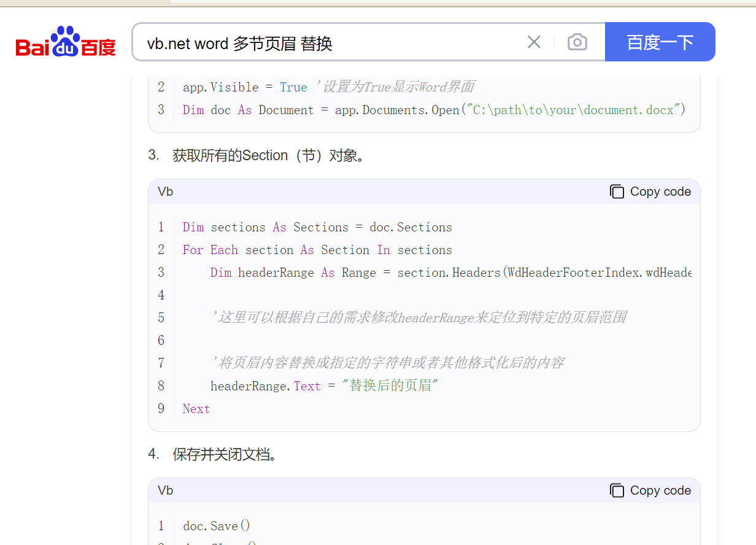Image resolution: width=756 pixels, height=545 pixels.
Task: Click the comment starting with 将页眉内容替换成
Action: (x=387, y=363)
